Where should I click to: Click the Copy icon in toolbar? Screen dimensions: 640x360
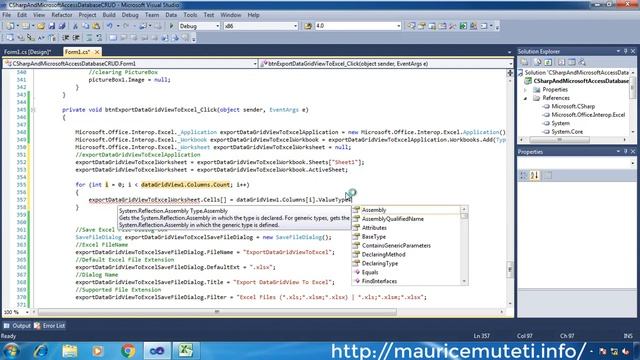86,26
